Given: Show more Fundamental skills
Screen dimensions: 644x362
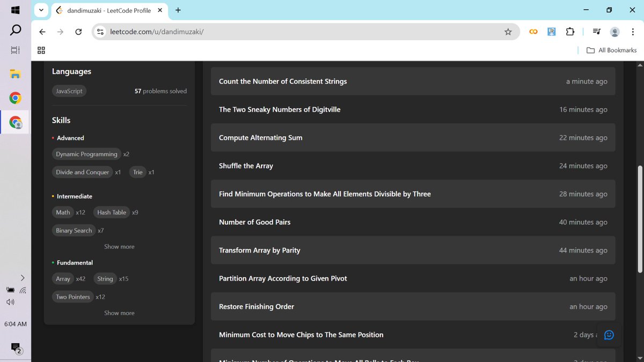Looking at the screenshot, I should [119, 313].
